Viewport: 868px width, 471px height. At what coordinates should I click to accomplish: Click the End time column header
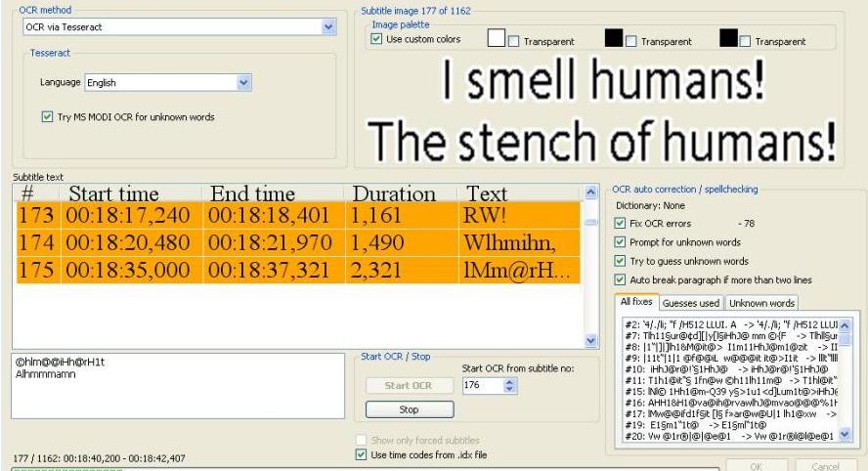coord(274,193)
